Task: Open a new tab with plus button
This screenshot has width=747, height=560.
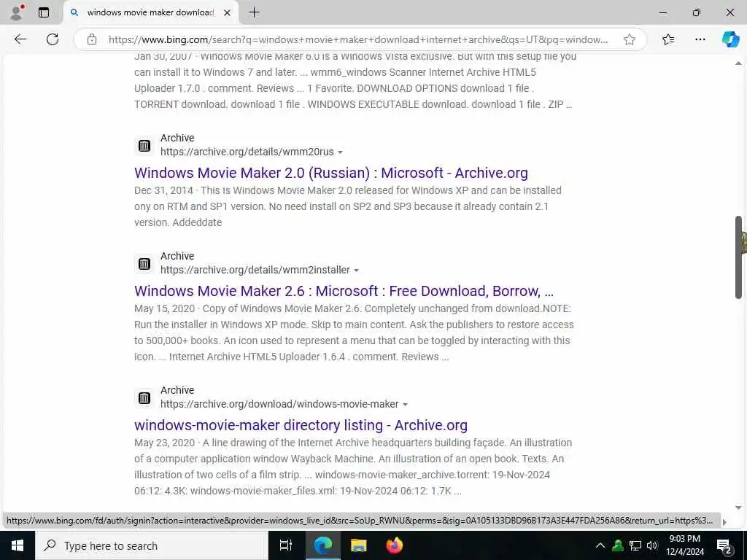Action: coord(255,12)
